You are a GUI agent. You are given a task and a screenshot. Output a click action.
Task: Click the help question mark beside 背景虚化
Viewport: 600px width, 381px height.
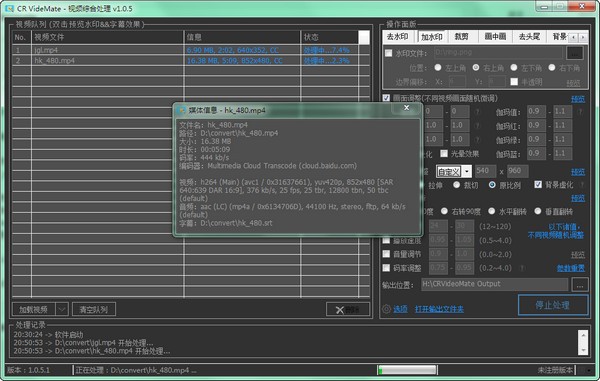(582, 185)
